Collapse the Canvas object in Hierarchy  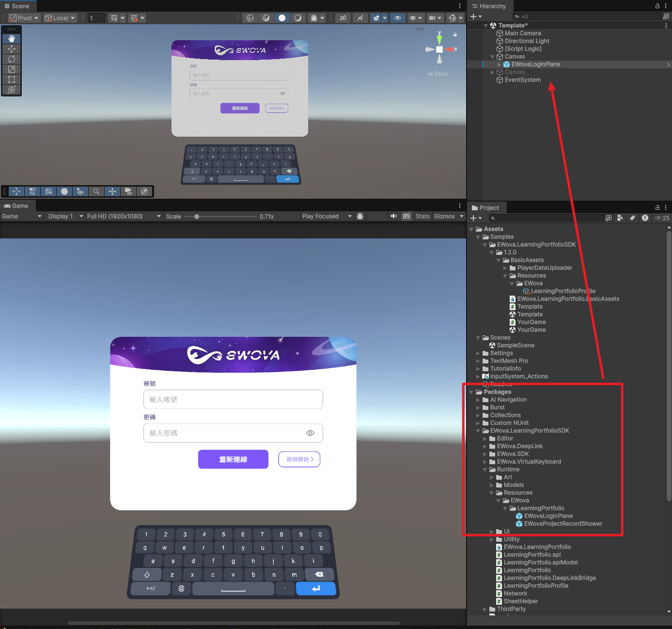[x=493, y=57]
